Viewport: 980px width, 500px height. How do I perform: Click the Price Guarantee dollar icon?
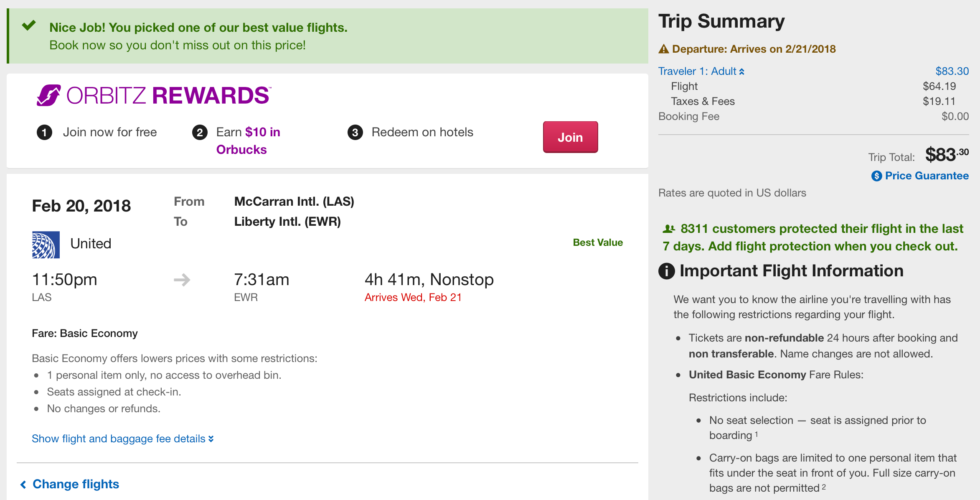click(x=876, y=176)
